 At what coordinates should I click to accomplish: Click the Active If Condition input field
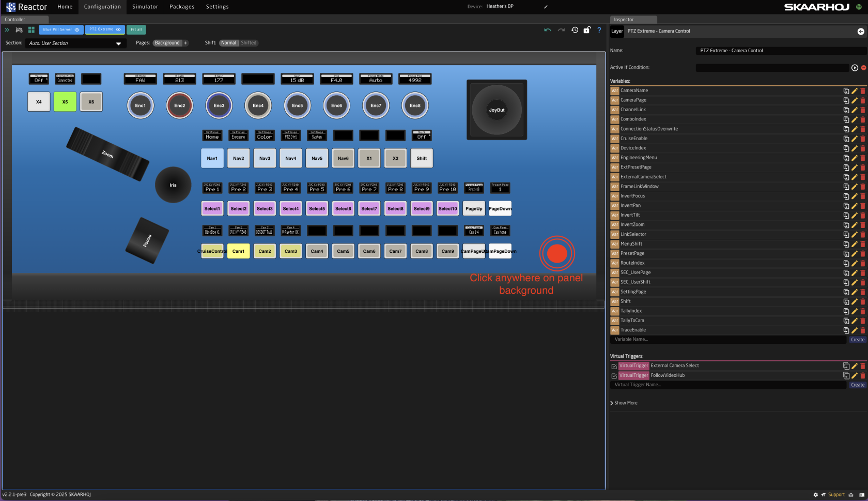pyautogui.click(x=772, y=68)
